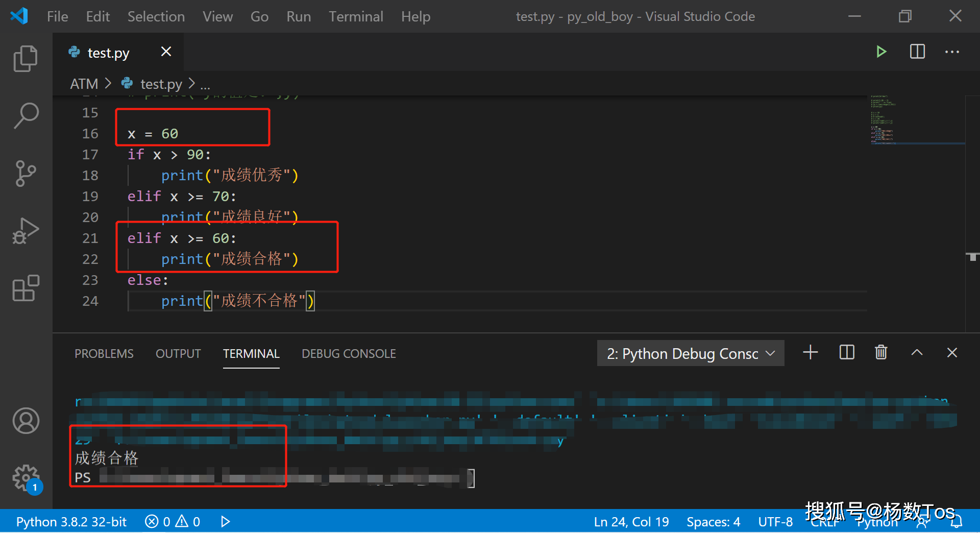Screen dimensions: 980x533
Task: Maximize the panel with up chevron
Action: 917,353
